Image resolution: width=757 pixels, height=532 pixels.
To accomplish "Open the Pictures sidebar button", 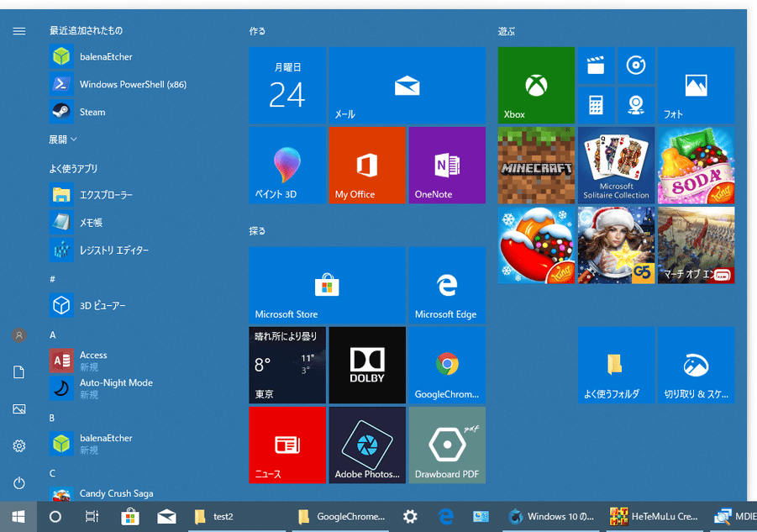I will pos(19,409).
